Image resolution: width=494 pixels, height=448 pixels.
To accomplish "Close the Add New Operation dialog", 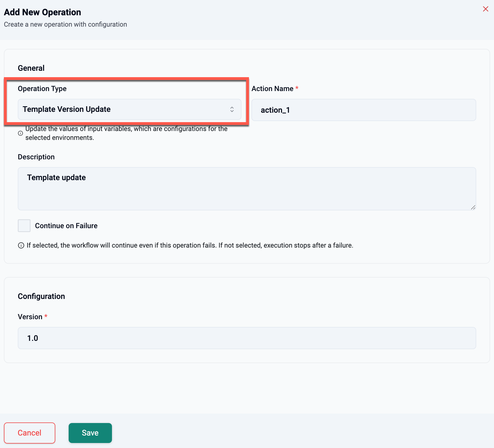I will tap(485, 9).
